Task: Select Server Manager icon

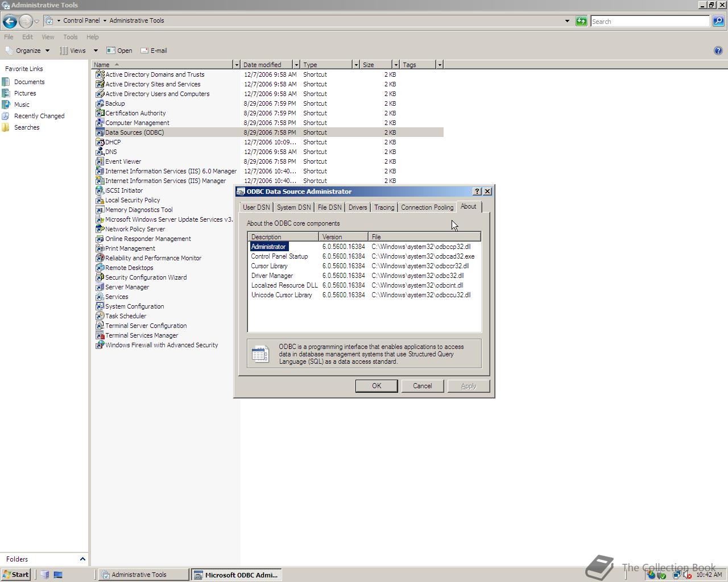Action: point(100,287)
